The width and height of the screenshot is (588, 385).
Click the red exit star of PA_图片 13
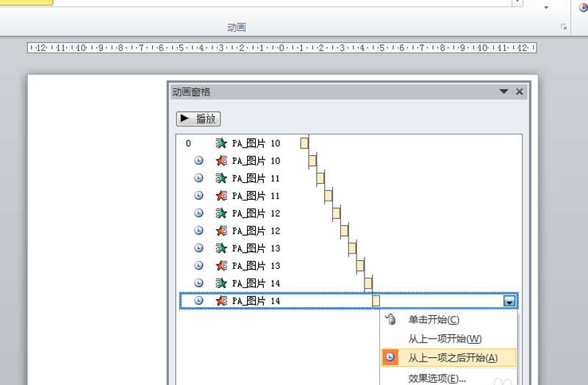click(221, 266)
